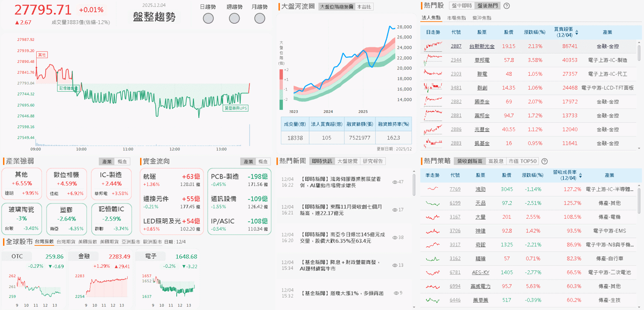The height and width of the screenshot is (310, 644).
Task: Open the 亞洲股市 tab
Action: pos(131,242)
